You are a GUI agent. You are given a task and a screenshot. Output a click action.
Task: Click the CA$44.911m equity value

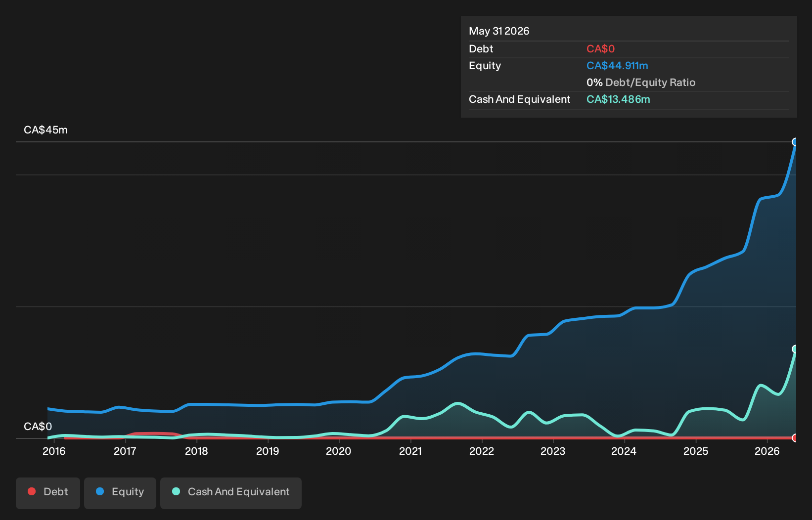click(x=617, y=66)
